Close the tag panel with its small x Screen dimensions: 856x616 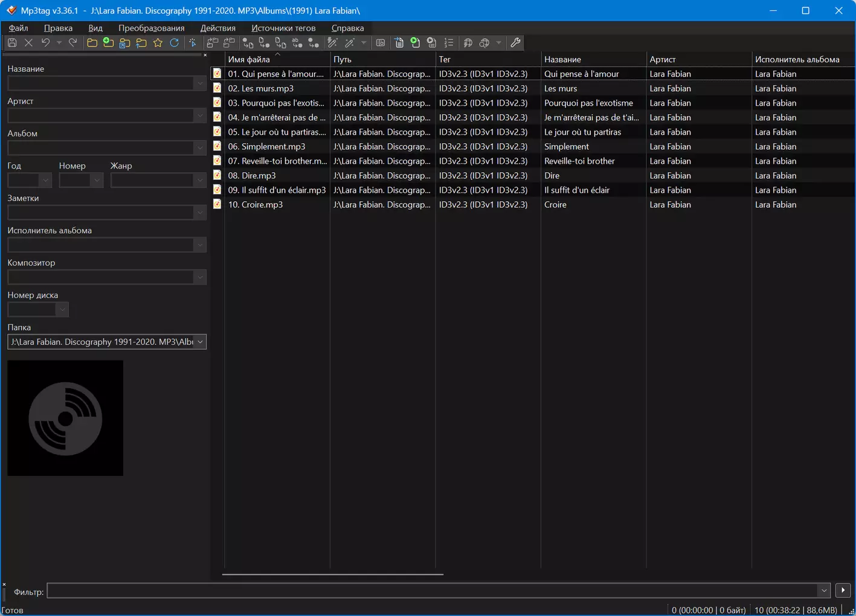(x=205, y=55)
